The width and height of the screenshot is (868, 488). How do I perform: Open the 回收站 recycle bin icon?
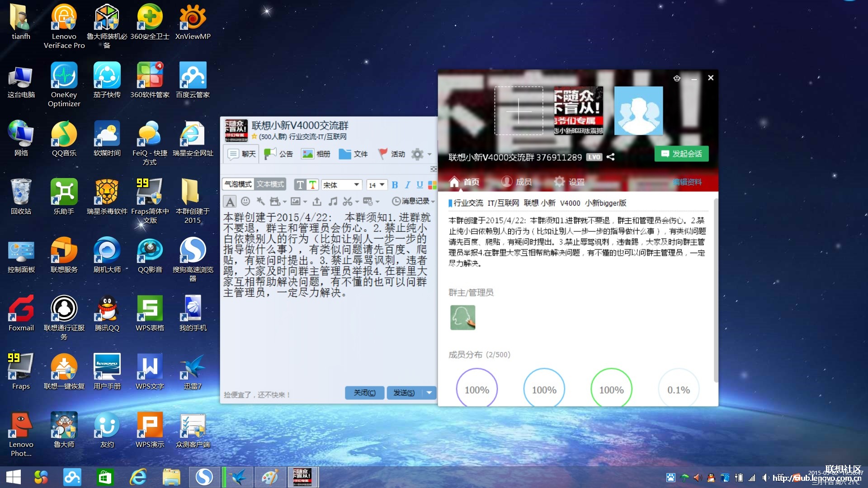point(21,197)
